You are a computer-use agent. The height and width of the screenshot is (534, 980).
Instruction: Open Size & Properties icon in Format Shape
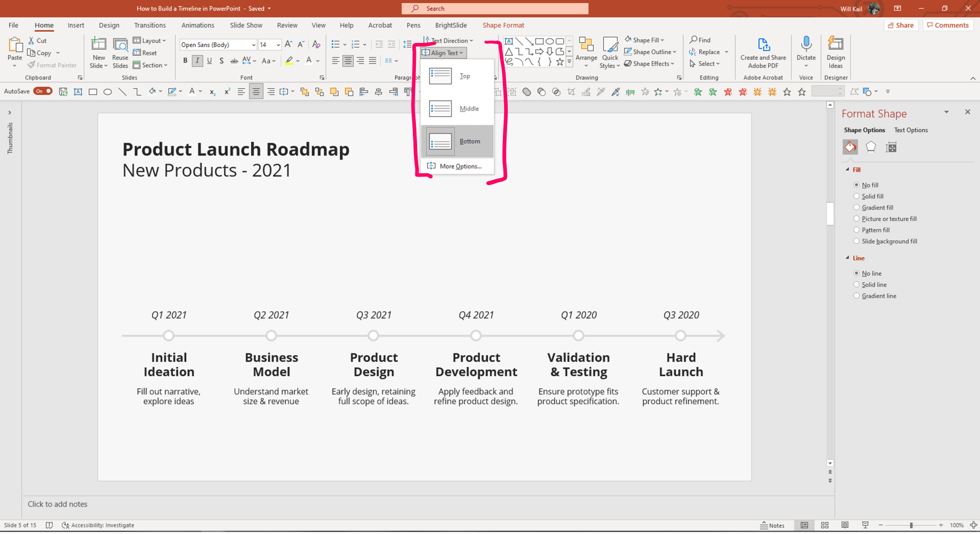891,147
